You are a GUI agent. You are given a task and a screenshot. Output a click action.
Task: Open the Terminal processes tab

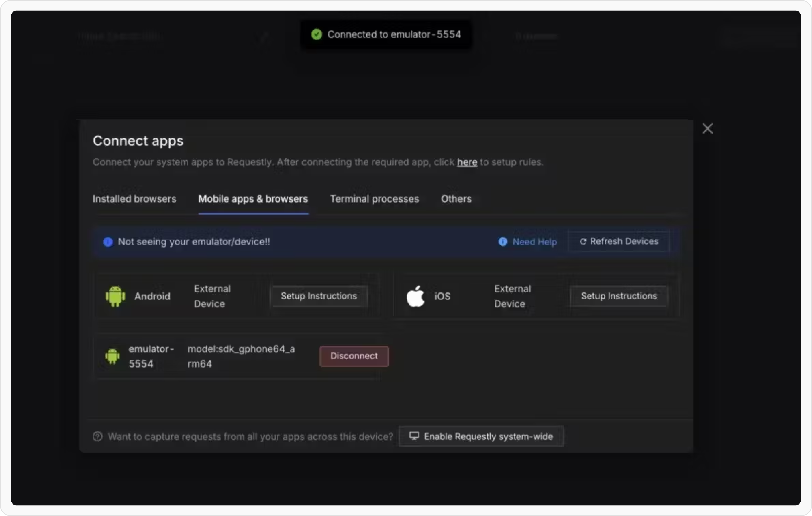pos(374,199)
